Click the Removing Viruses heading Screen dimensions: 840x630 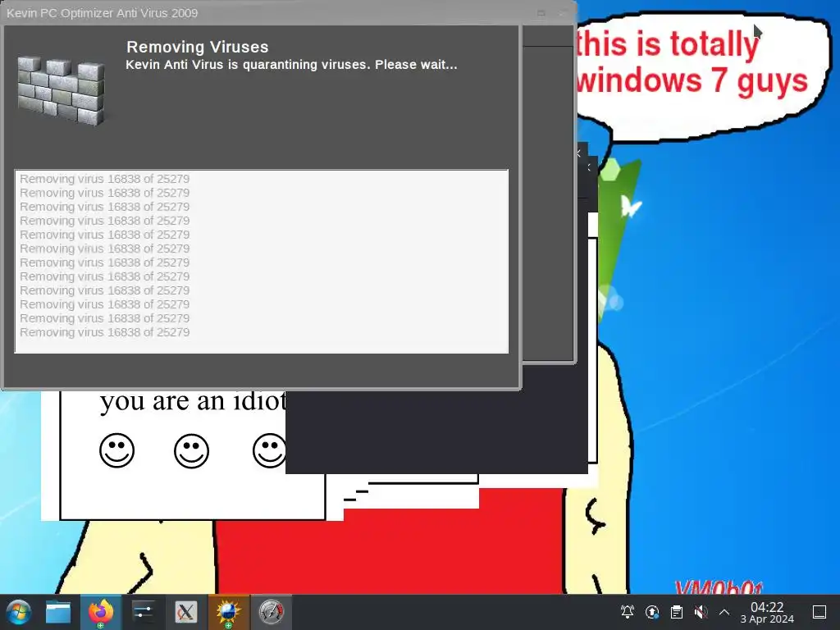pyautogui.click(x=197, y=47)
